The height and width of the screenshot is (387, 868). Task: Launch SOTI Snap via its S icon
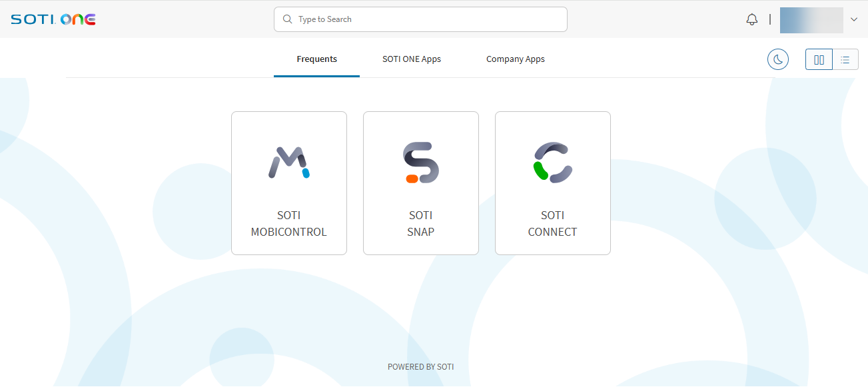[421, 163]
